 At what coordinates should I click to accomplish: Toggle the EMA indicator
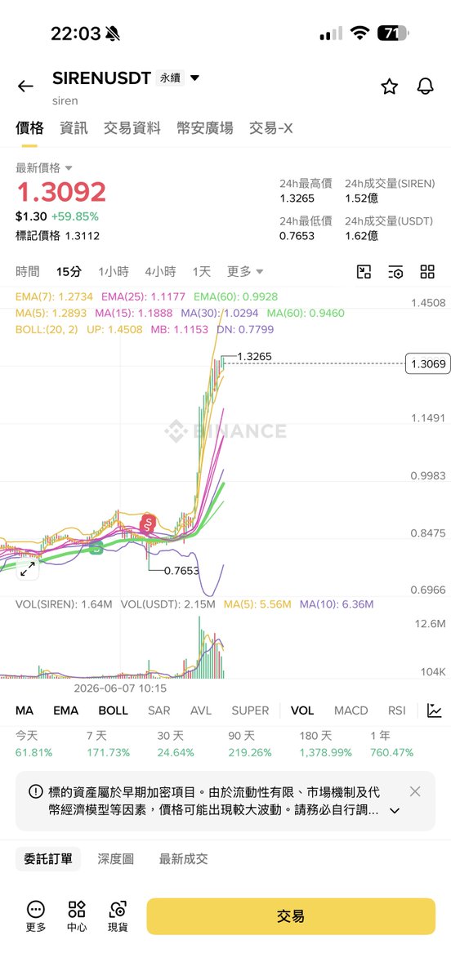point(66,710)
